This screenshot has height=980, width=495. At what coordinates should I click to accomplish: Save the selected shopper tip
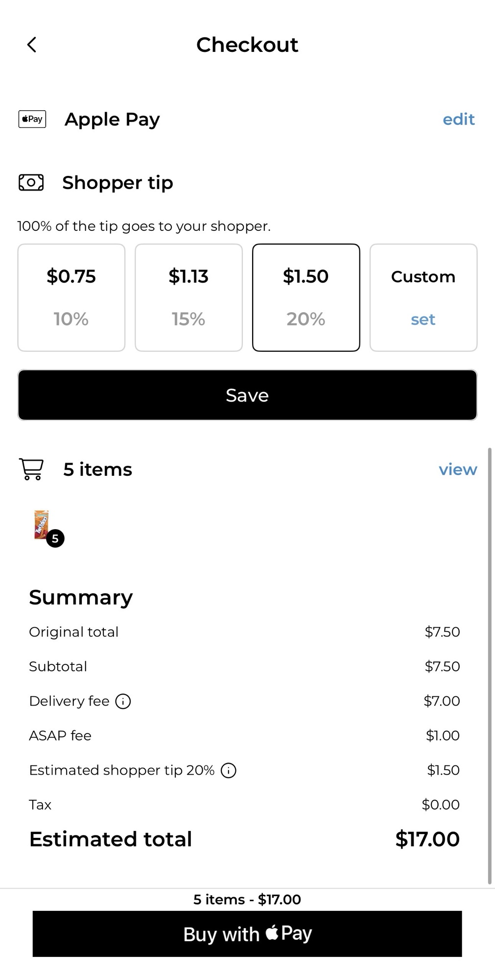tap(247, 395)
